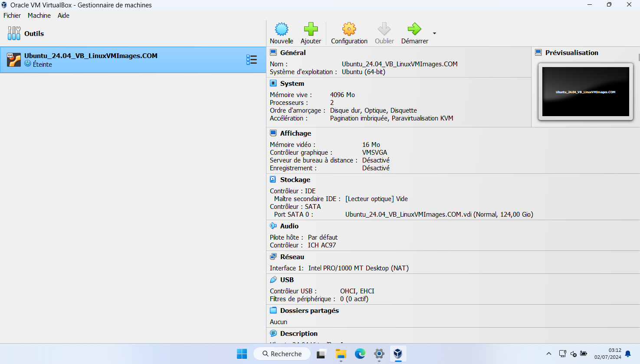Select the Ubuntu_24.04_VB_LinuxVMImages.COM machine entry
This screenshot has height=364, width=640.
(x=133, y=60)
